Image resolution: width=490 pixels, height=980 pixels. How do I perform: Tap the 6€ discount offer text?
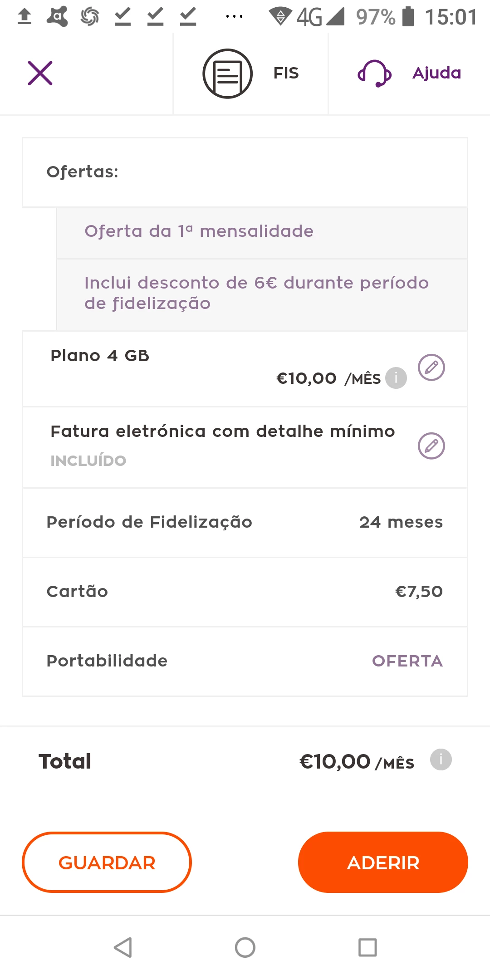point(256,293)
